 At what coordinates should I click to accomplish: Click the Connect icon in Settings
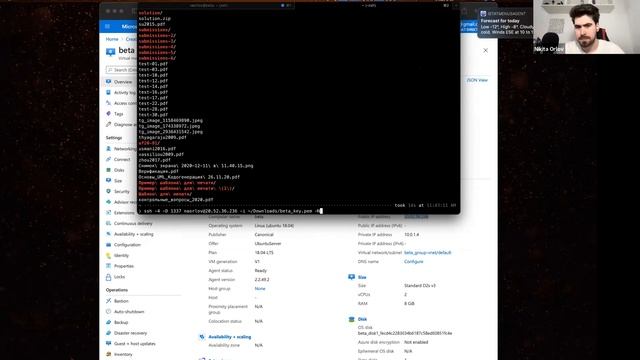point(109,159)
